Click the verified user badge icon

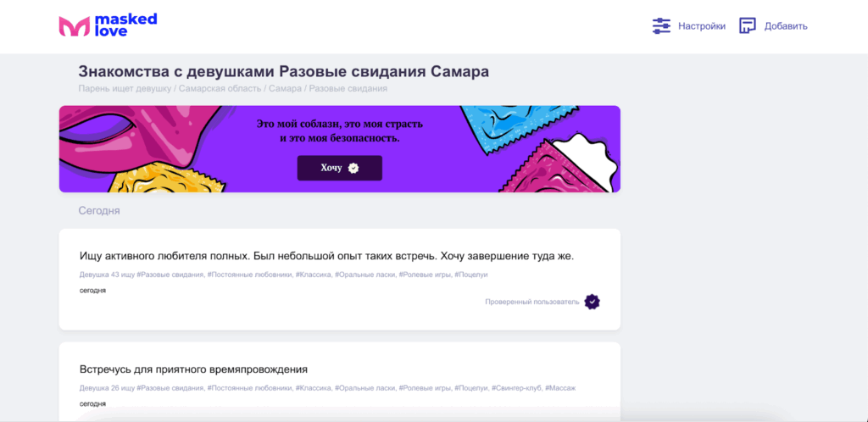(x=593, y=302)
